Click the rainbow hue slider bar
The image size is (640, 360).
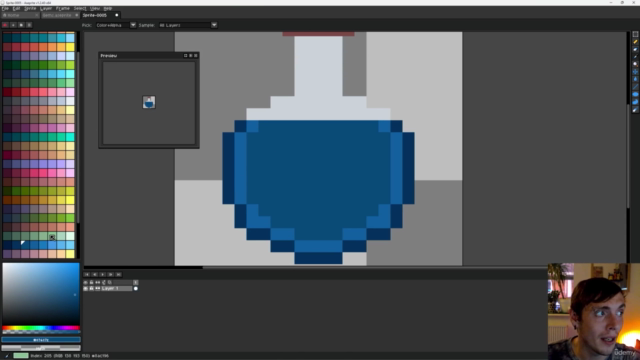(x=41, y=328)
